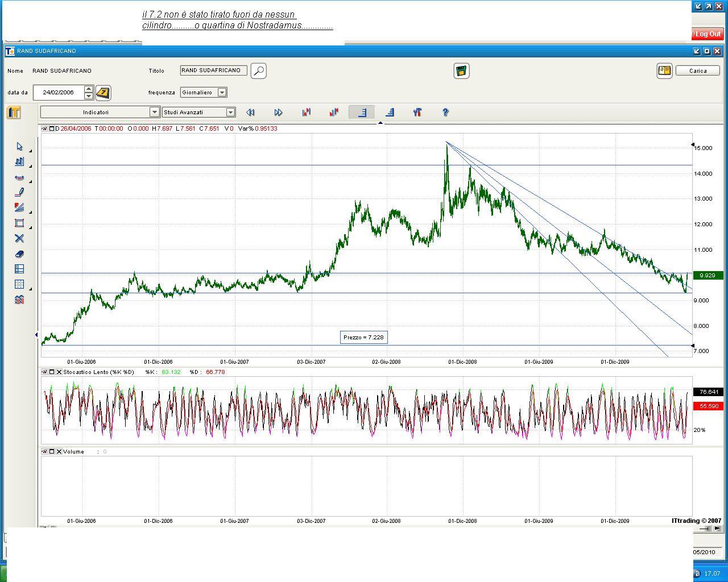Screen dimensions: 728x582
Task: Expand the pointer tool flyout arrow
Action: click(31, 150)
